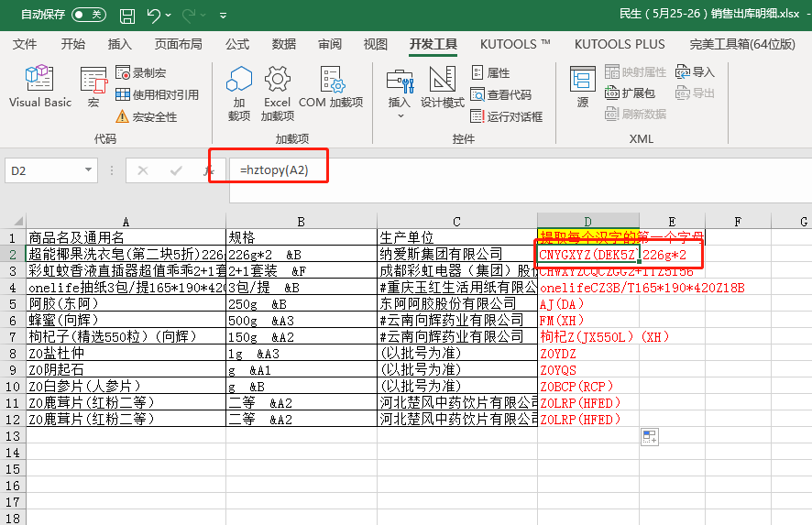The height and width of the screenshot is (525, 812).
Task: Expand the Insert controls (插入) dropdown
Action: click(x=400, y=93)
